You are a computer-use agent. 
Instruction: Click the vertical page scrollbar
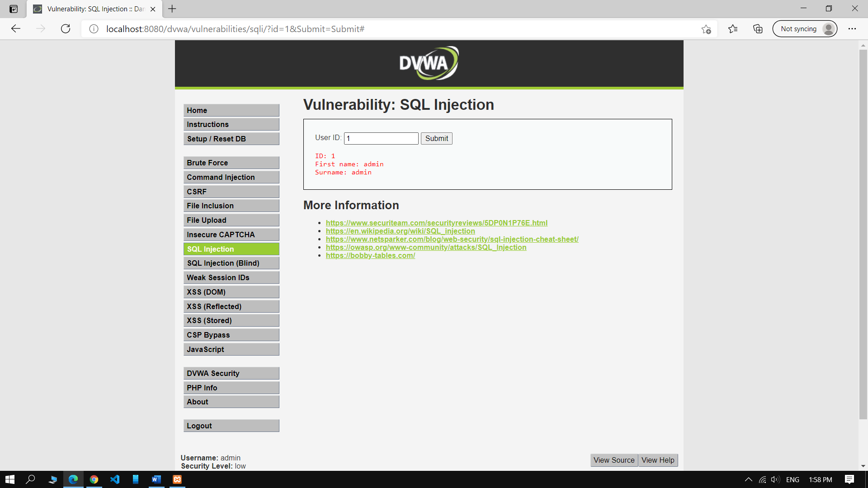tap(863, 234)
